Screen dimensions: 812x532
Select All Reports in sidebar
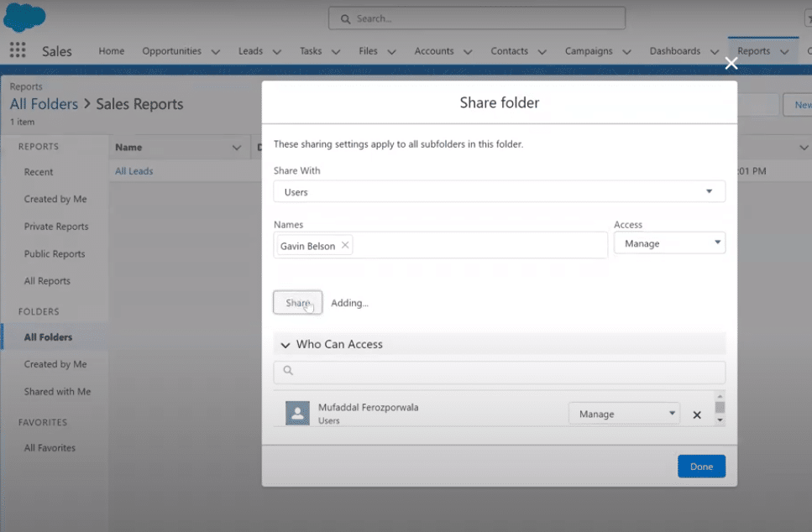(47, 281)
